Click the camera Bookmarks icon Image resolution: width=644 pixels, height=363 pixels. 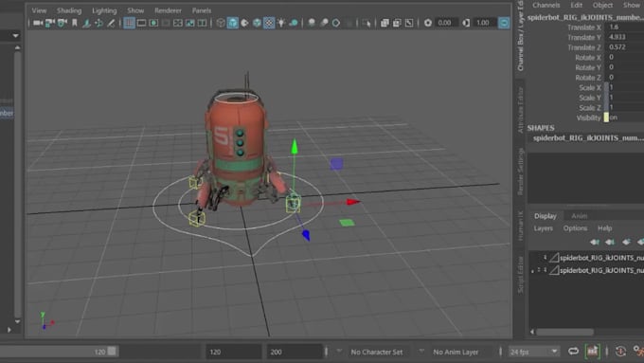click(74, 23)
